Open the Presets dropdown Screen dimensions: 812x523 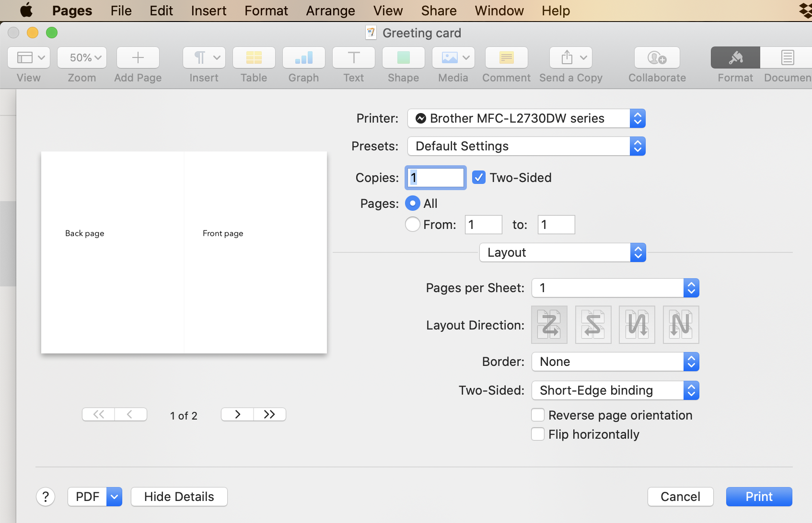tap(526, 146)
